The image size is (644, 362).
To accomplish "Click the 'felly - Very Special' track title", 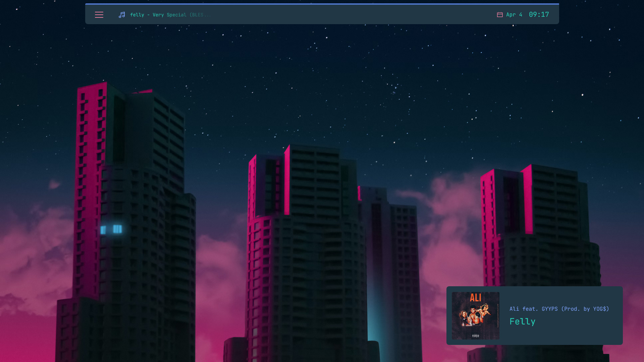I will point(158,15).
